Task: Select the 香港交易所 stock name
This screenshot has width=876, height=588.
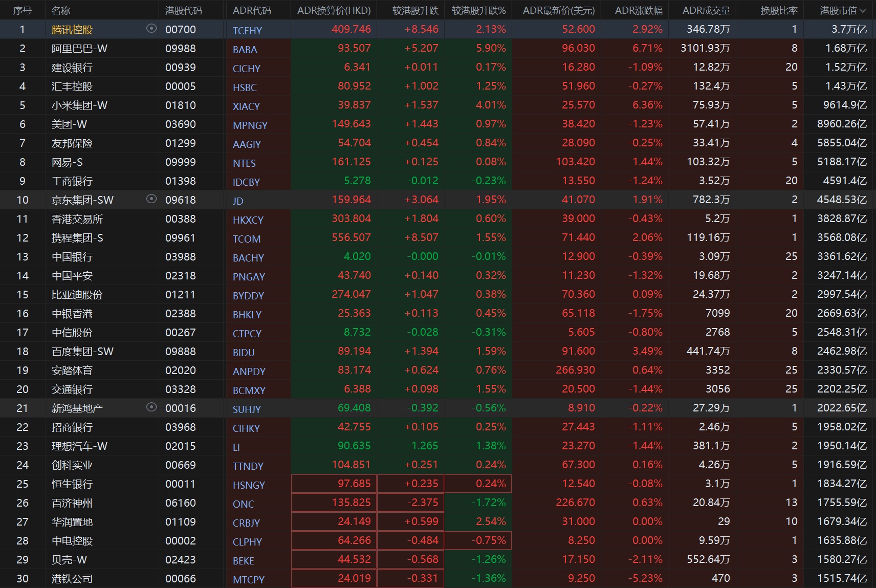Action: pyautogui.click(x=77, y=219)
